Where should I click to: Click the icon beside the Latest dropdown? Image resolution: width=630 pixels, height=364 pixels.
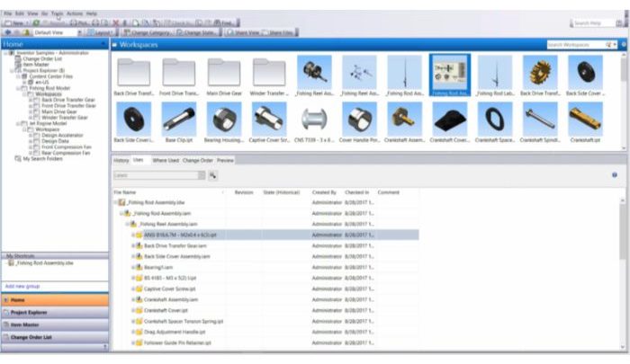click(x=213, y=175)
